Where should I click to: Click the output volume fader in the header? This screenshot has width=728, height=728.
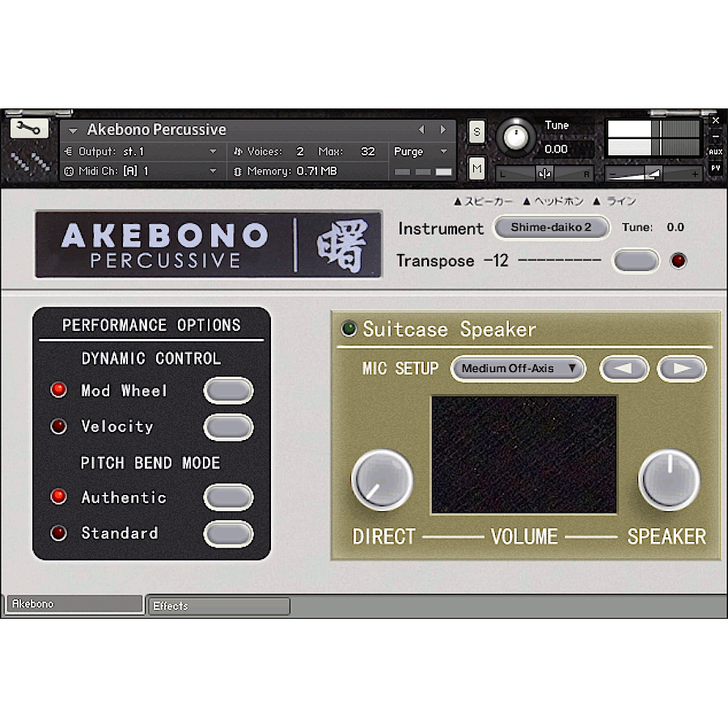tap(655, 172)
